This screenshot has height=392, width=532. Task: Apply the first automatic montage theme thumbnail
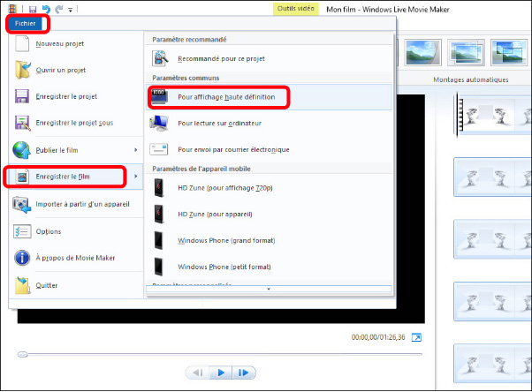point(422,53)
